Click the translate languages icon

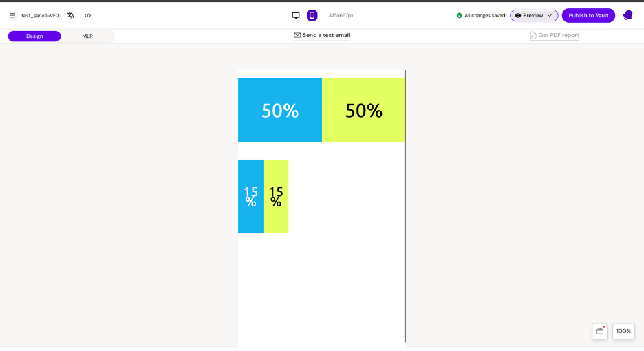pos(71,15)
